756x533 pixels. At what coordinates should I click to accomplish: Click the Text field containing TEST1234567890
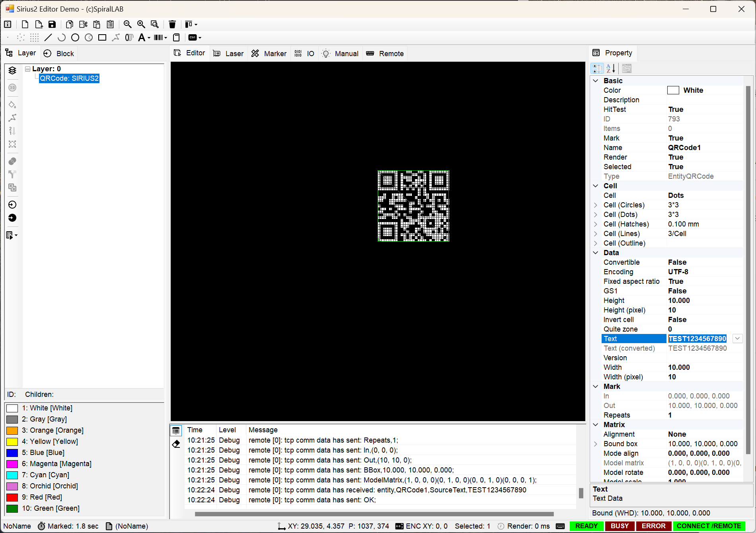coord(697,338)
